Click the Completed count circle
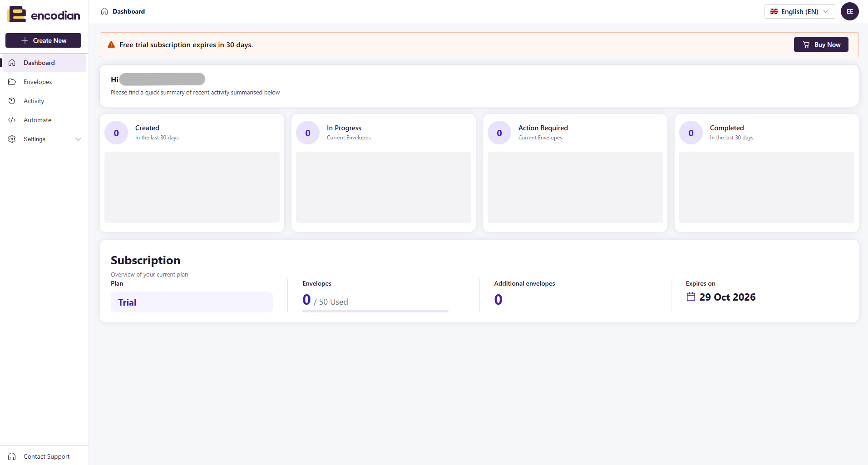The width and height of the screenshot is (868, 465). (x=691, y=133)
